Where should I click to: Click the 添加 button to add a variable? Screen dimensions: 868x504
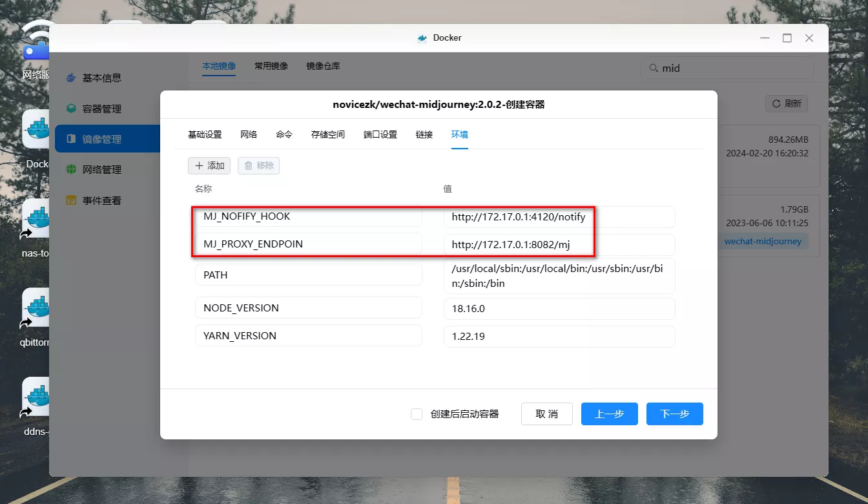tap(209, 165)
